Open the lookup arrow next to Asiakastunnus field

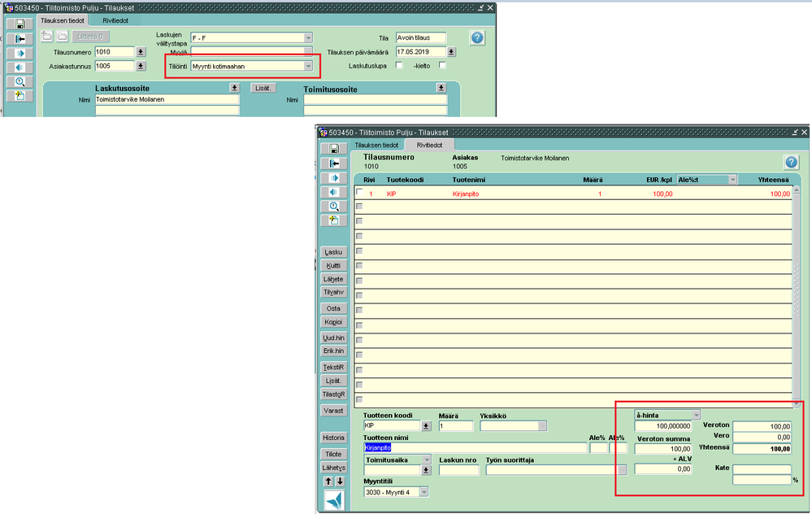(141, 66)
